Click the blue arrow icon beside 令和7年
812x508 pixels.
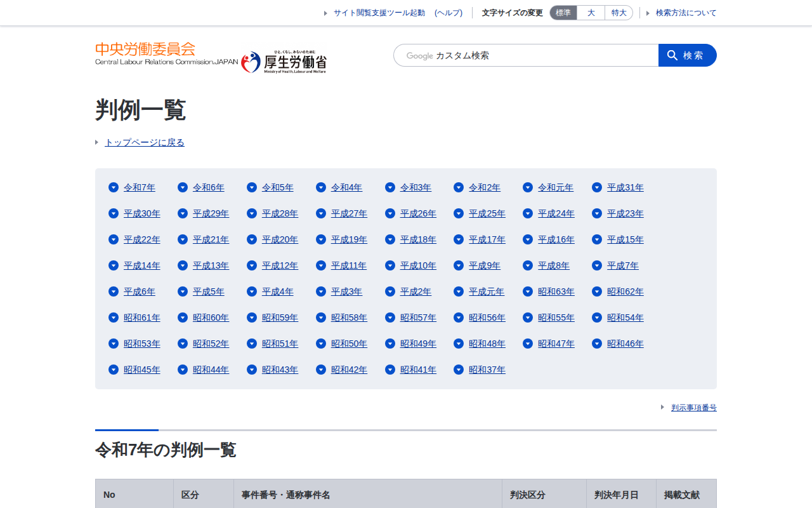(114, 187)
